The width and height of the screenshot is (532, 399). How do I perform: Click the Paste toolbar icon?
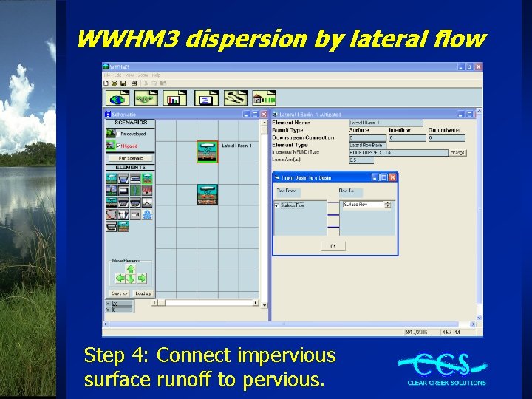163,83
